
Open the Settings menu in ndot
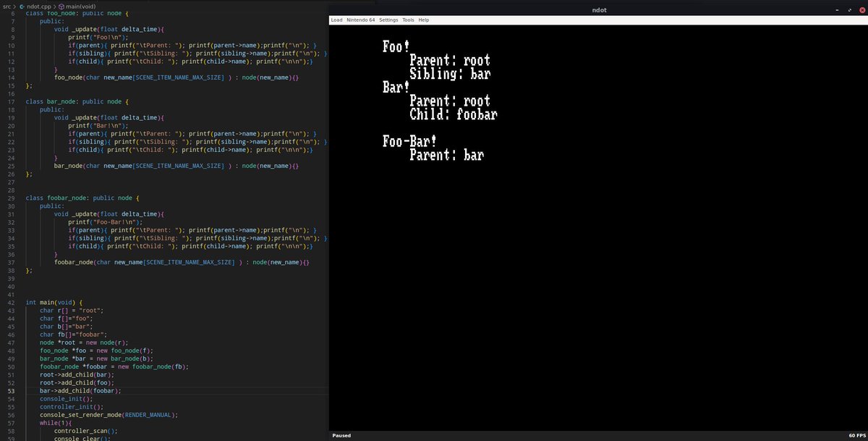coord(388,20)
